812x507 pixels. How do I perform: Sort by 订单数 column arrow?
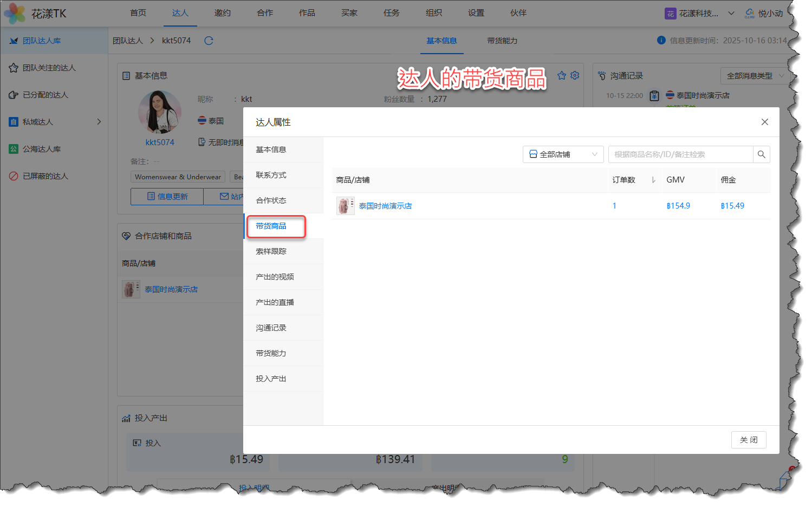[x=653, y=180]
